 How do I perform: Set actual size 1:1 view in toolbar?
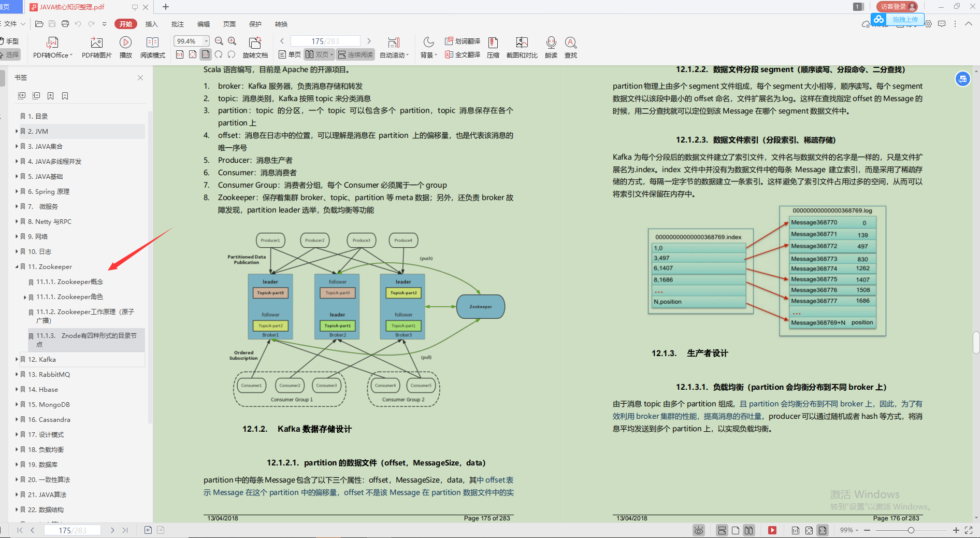(x=180, y=54)
